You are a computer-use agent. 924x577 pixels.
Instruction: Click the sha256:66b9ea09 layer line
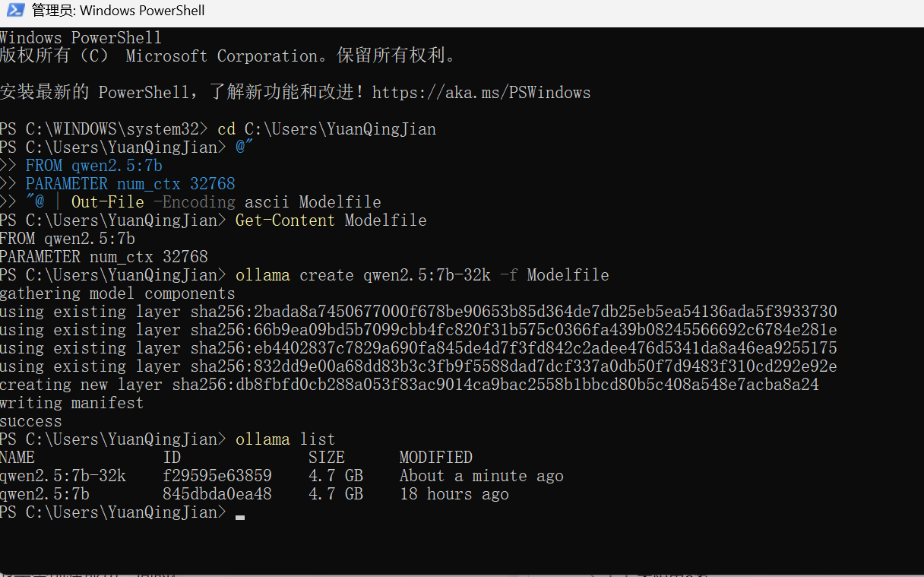tap(419, 330)
